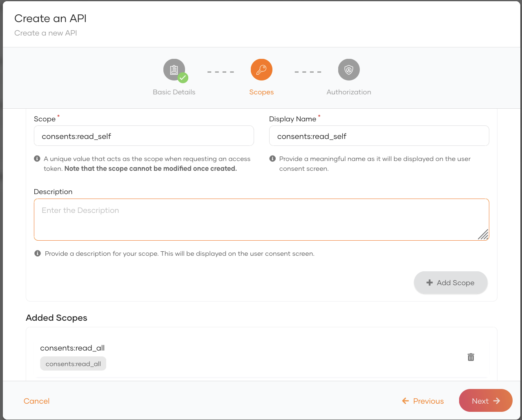Click the Scopes key step icon
This screenshot has width=522, height=420.
(x=261, y=70)
